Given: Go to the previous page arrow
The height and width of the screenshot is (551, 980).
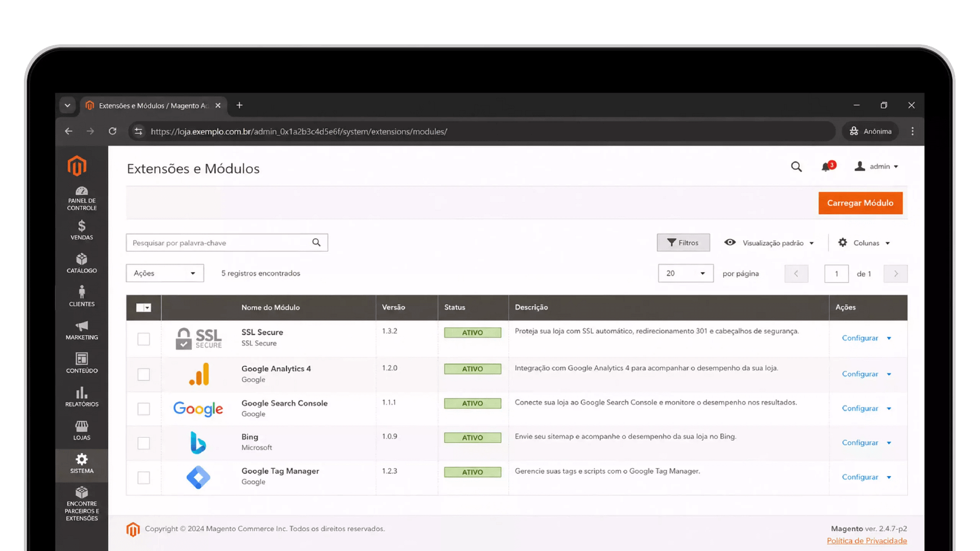Looking at the screenshot, I should (796, 273).
